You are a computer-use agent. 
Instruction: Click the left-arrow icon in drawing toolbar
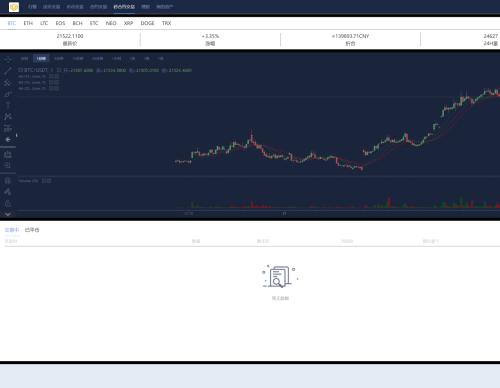8,139
